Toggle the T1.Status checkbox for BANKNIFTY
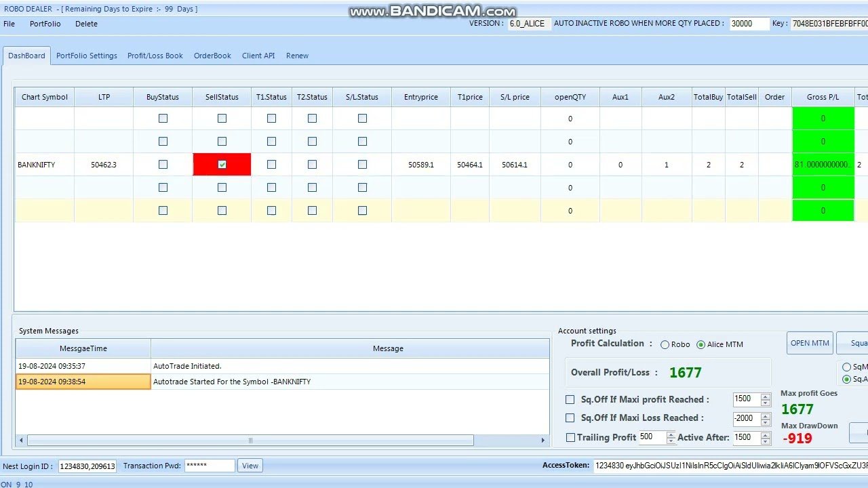The height and width of the screenshot is (488, 868). tap(271, 165)
